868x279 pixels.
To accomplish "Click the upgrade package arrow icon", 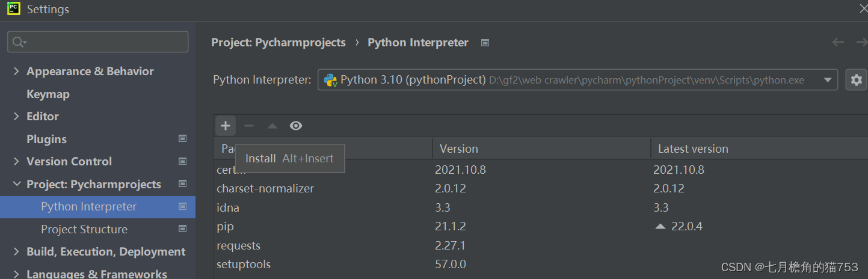I will (x=272, y=126).
